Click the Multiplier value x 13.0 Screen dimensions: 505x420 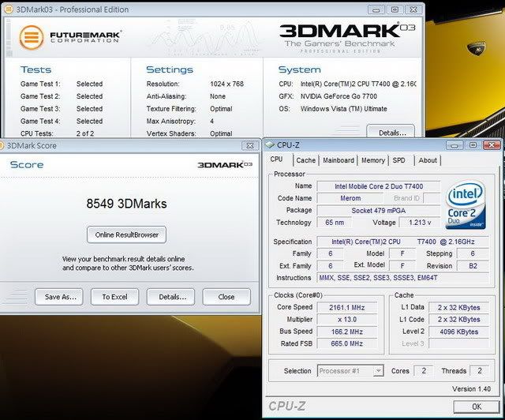click(x=347, y=320)
